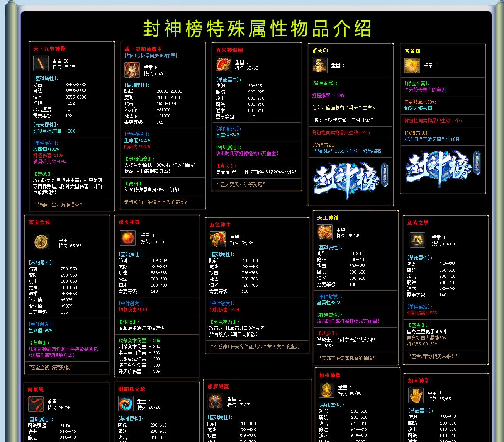Screen dimensions: 504x442
Task: Click the 五色神牛 ox mount icon
Action: [217, 239]
